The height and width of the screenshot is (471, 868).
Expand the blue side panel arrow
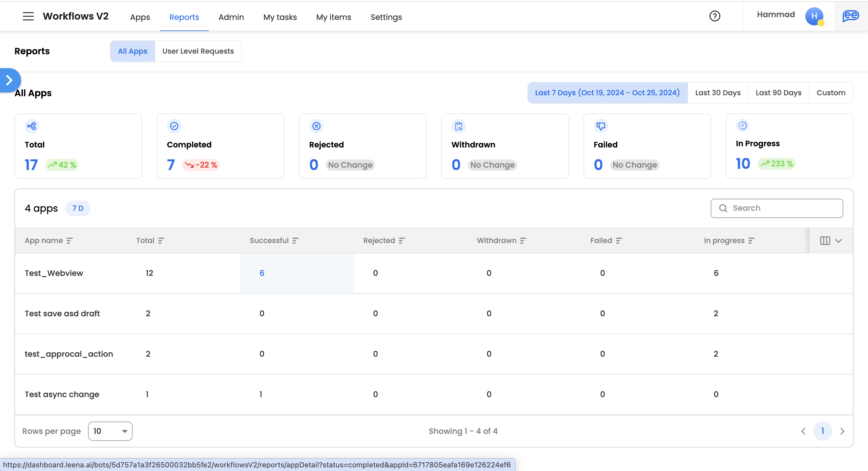point(9,80)
